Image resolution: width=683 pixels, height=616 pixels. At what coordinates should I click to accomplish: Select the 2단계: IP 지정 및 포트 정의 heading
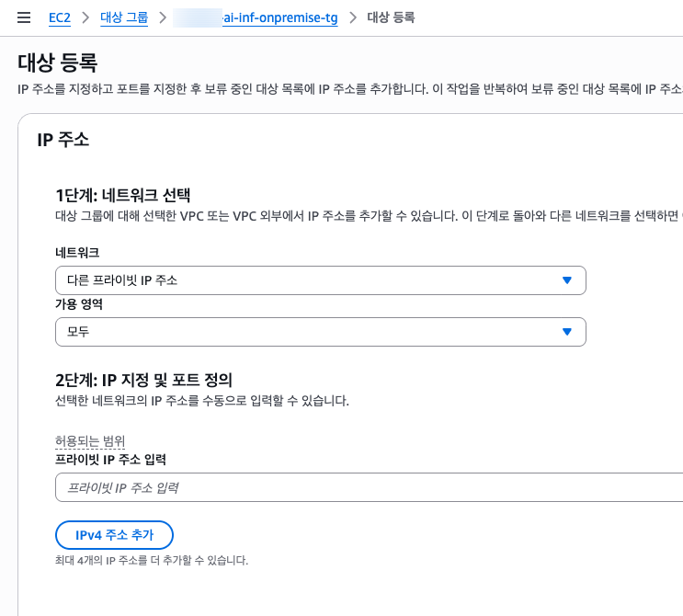click(x=143, y=380)
